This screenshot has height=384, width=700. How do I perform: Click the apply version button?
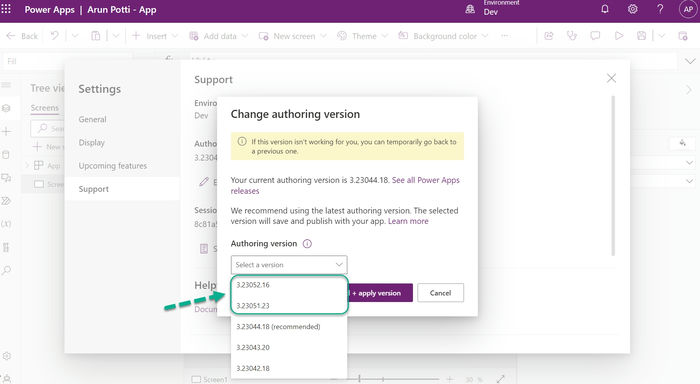380,293
